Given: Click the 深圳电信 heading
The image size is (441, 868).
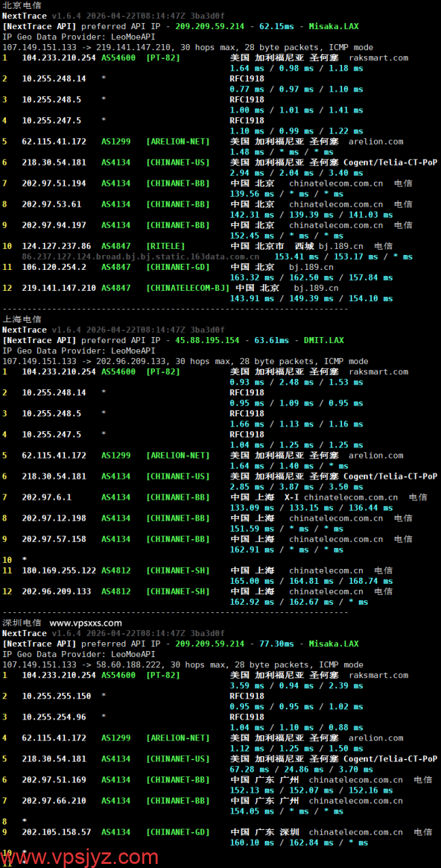Looking at the screenshot, I should [22, 623].
